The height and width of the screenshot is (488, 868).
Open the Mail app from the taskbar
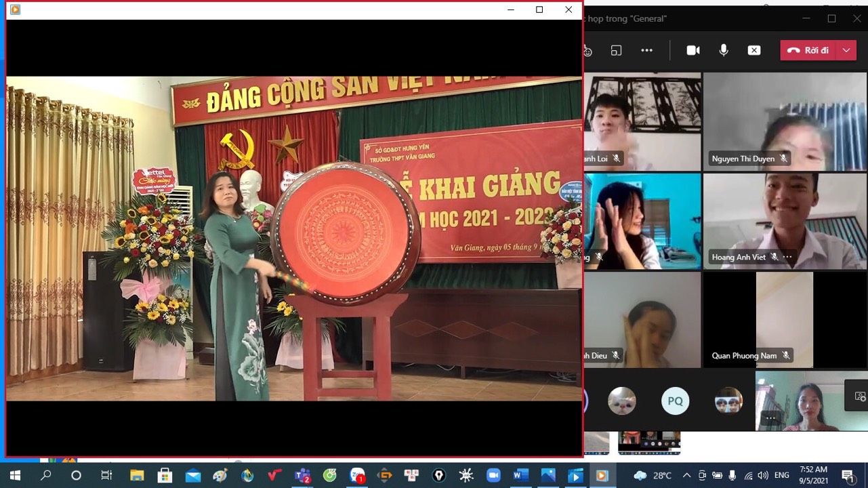tap(192, 475)
